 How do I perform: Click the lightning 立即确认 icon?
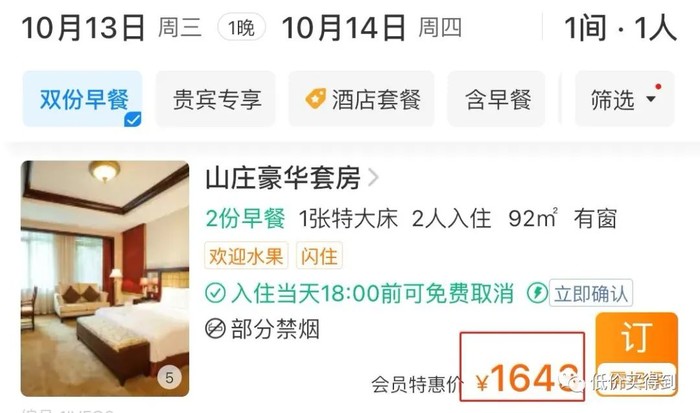538,293
